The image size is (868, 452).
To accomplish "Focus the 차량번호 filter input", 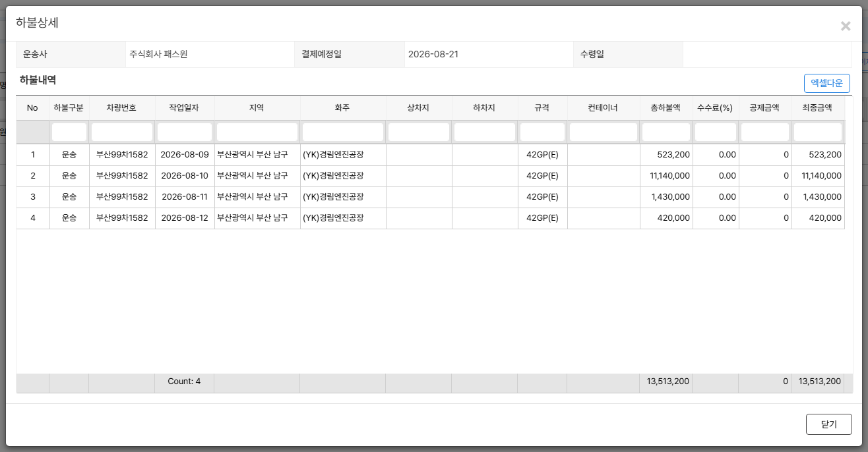I will click(x=122, y=132).
